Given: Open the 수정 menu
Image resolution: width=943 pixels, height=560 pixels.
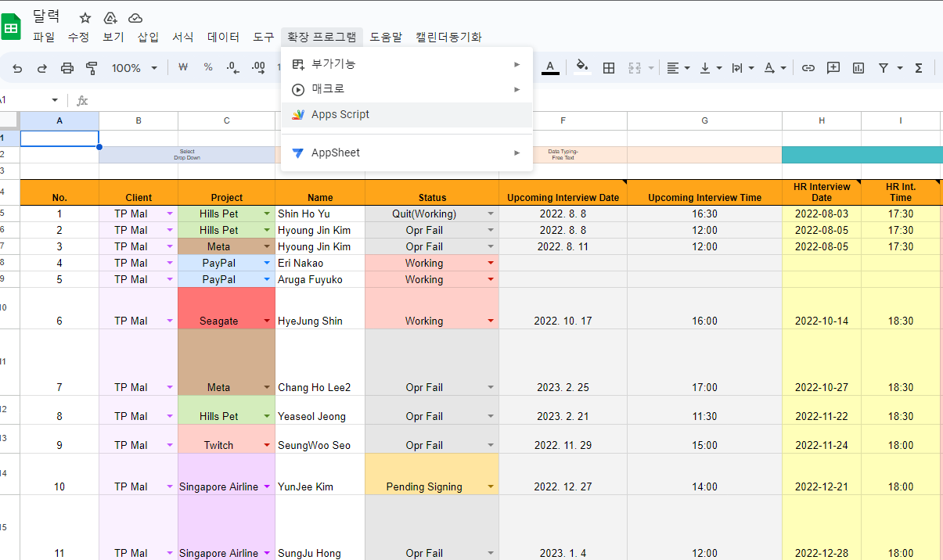Looking at the screenshot, I should coord(78,37).
